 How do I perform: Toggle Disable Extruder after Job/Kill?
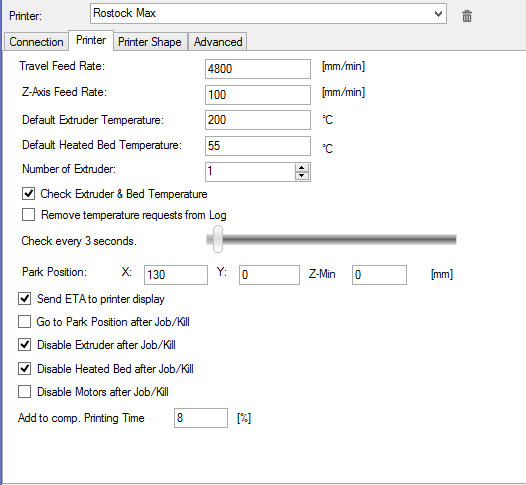coord(24,344)
